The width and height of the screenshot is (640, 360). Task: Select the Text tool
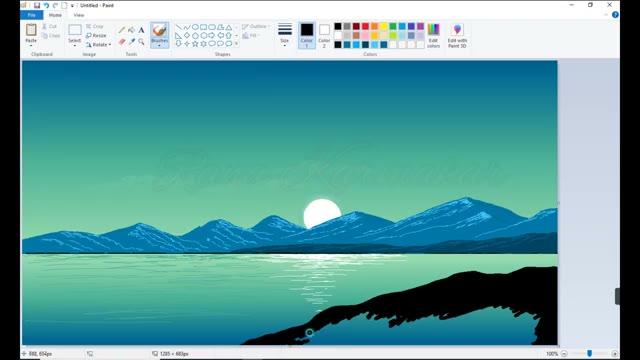pos(141,30)
